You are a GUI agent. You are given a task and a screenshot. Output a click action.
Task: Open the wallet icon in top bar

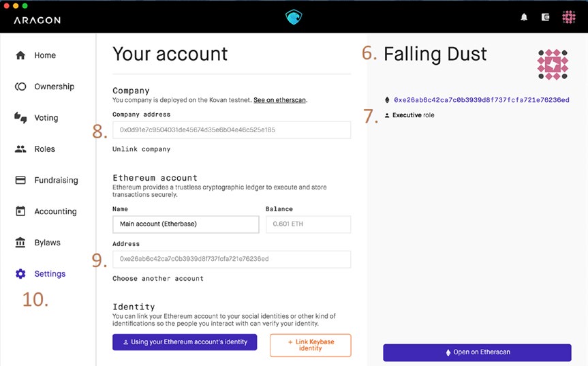(545, 17)
